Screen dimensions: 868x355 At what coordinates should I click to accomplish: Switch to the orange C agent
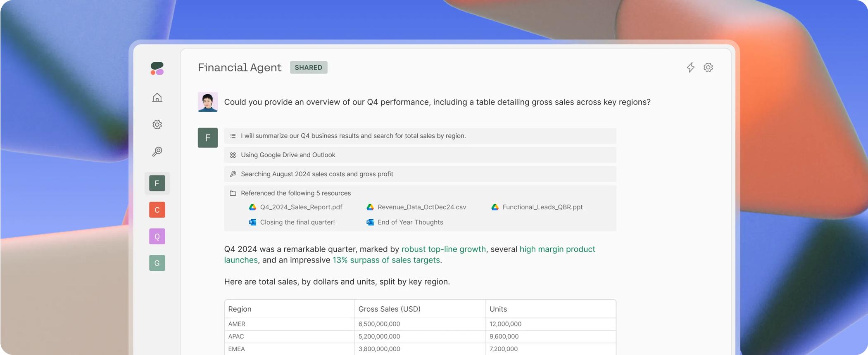coord(157,210)
